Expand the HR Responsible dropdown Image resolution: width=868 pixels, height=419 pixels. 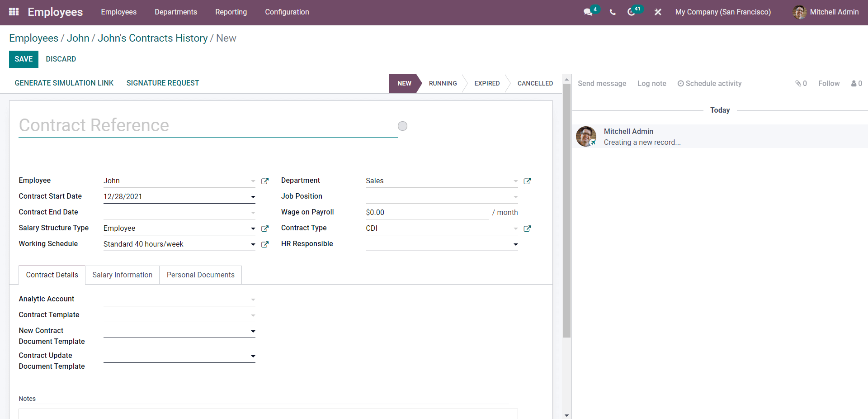[x=515, y=244]
